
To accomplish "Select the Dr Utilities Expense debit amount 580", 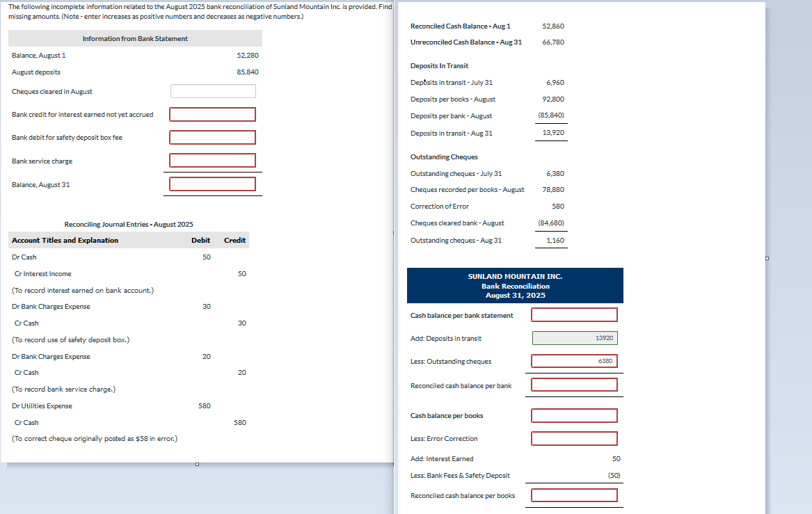I will click(x=205, y=405).
